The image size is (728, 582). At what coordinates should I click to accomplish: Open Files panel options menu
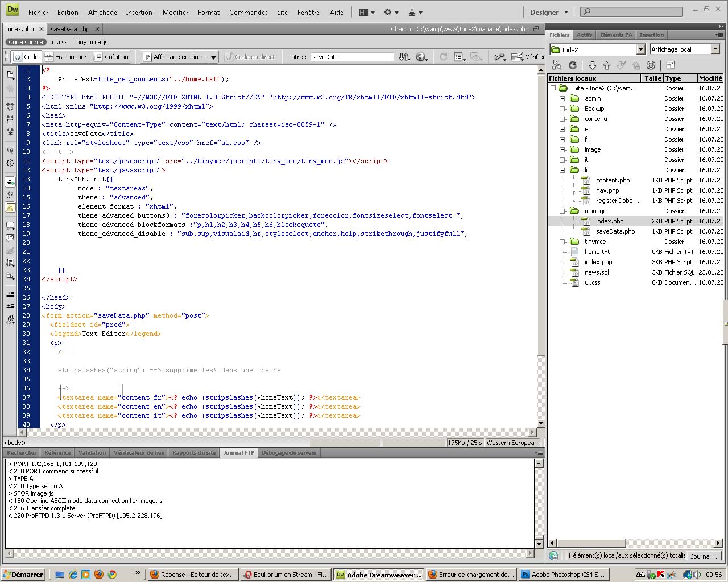coord(719,35)
